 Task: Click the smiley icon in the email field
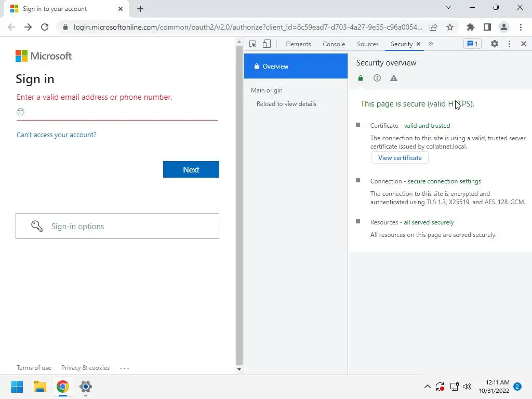(x=20, y=112)
